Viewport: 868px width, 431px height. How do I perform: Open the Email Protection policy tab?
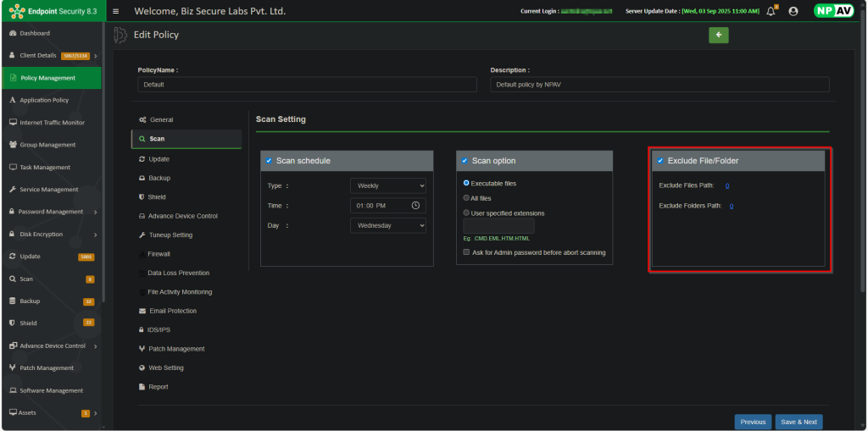172,311
